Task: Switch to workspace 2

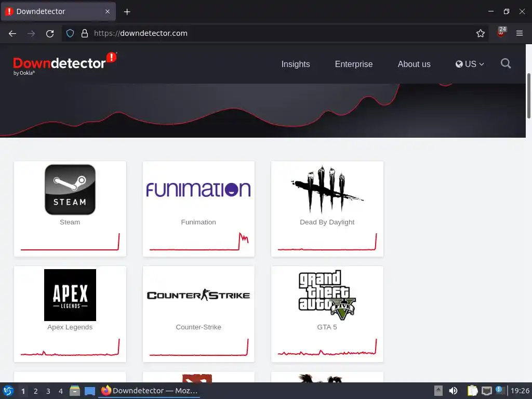Action: [36, 391]
